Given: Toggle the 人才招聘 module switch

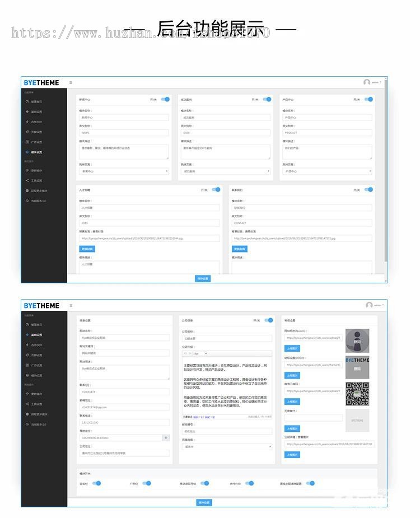Looking at the screenshot, I should point(216,190).
